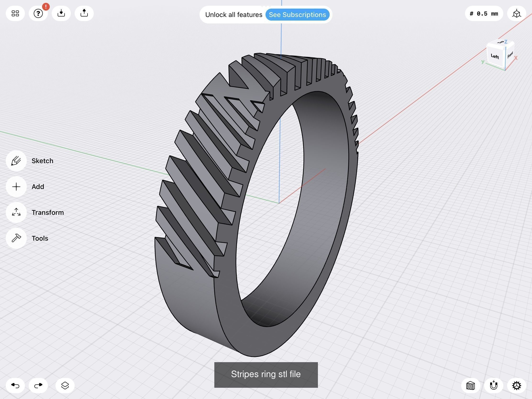Click the See Subscriptions button
The width and height of the screenshot is (532, 399).
tap(297, 15)
